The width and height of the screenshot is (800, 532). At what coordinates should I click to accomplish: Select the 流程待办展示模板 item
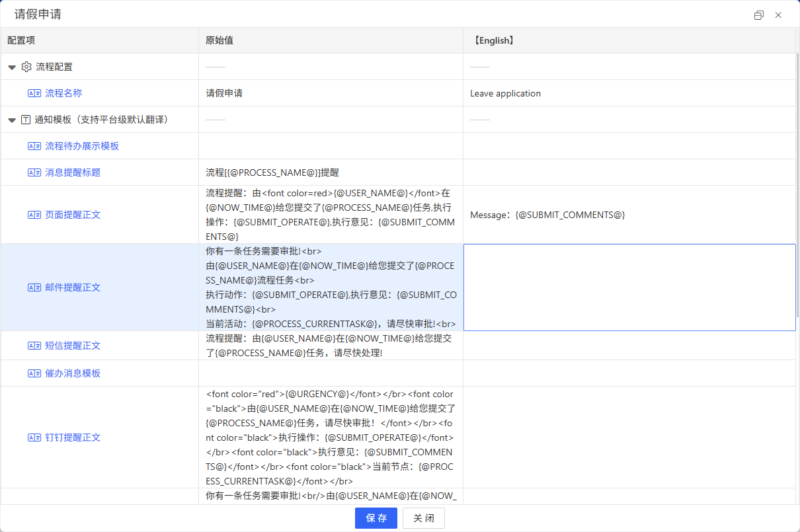[82, 146]
